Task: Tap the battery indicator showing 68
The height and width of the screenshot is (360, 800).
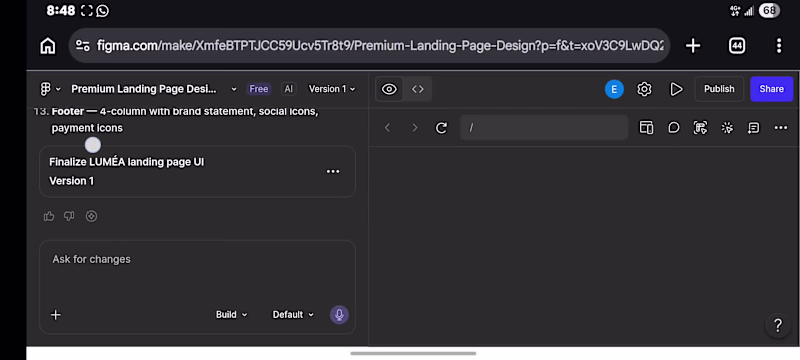Action: tap(769, 11)
